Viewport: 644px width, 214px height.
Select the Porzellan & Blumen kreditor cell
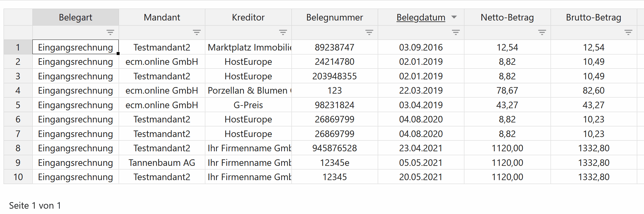click(x=248, y=90)
